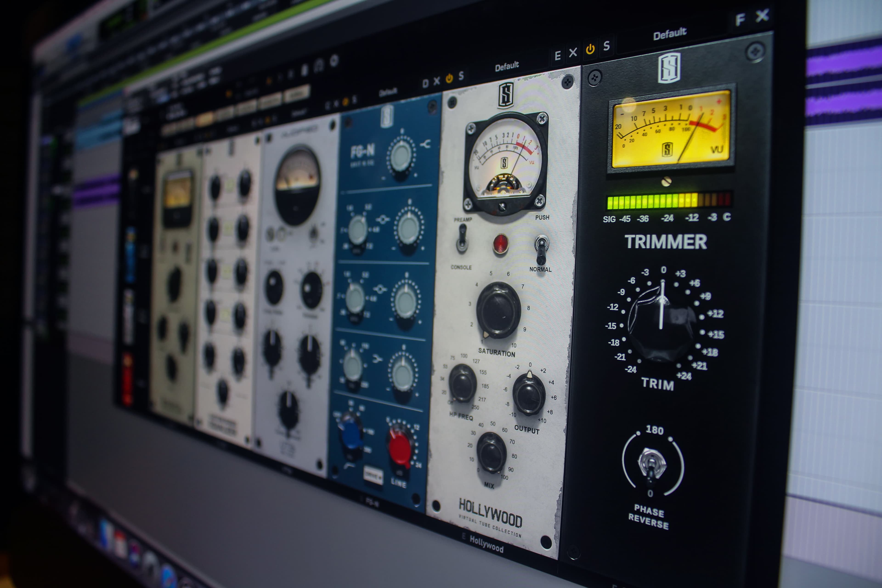
Task: Flip the PREAMP/CONSOLE switch on Hollywood
Action: (462, 239)
